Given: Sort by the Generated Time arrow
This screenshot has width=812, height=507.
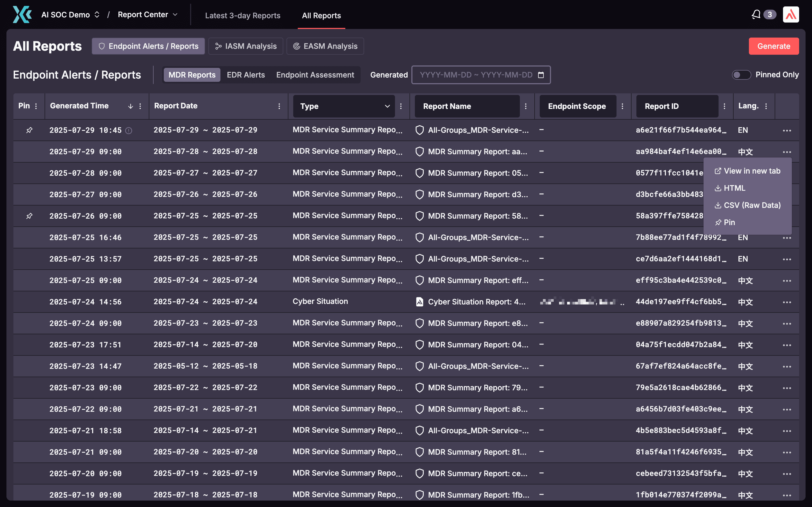Looking at the screenshot, I should point(130,106).
